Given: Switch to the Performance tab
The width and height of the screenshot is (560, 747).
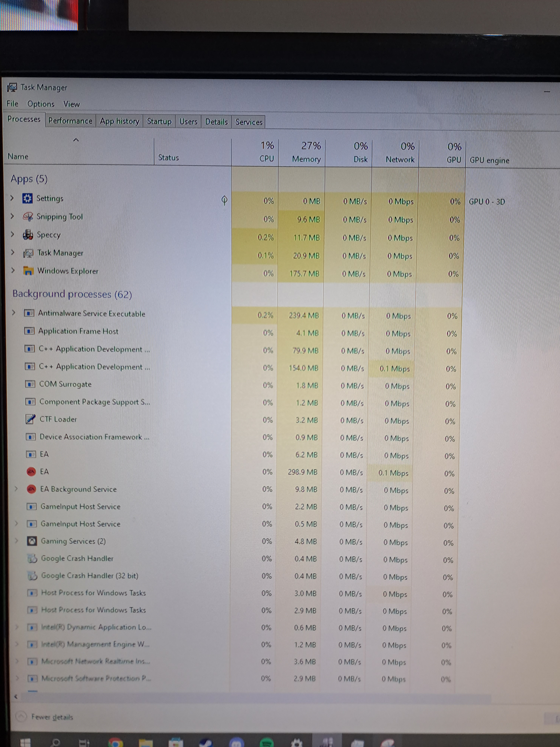Looking at the screenshot, I should (x=70, y=121).
